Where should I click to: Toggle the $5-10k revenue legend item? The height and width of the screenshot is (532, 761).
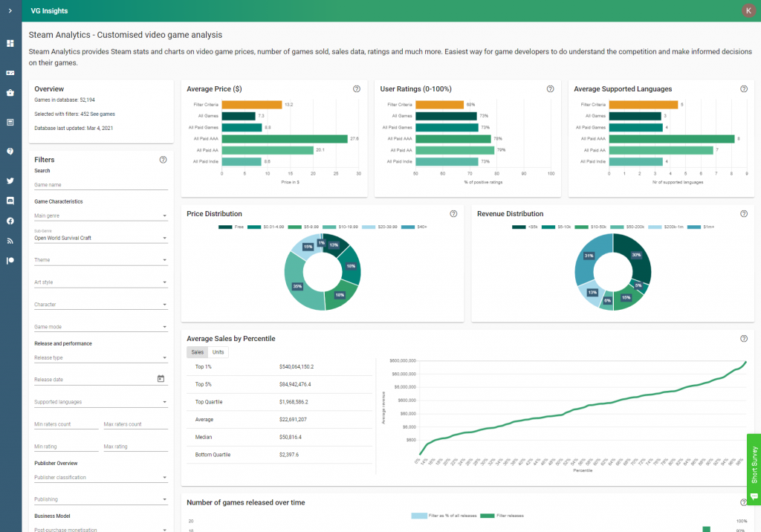click(x=556, y=227)
